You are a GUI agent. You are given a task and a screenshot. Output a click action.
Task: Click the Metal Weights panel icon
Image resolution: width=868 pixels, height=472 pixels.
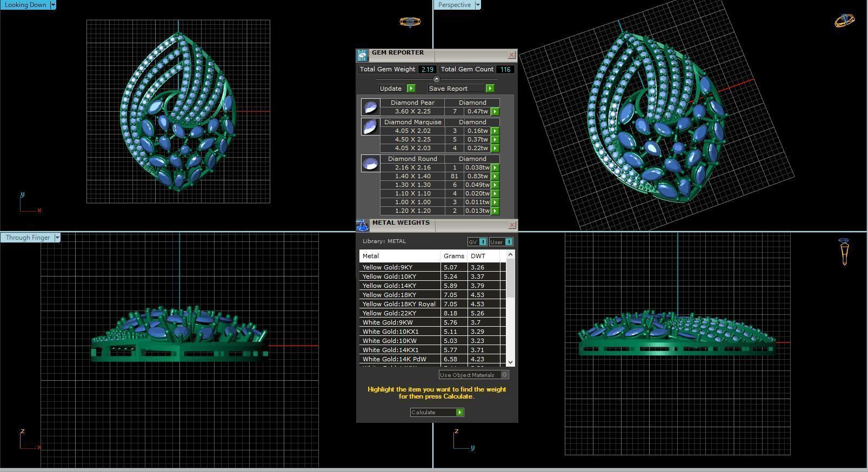click(362, 225)
